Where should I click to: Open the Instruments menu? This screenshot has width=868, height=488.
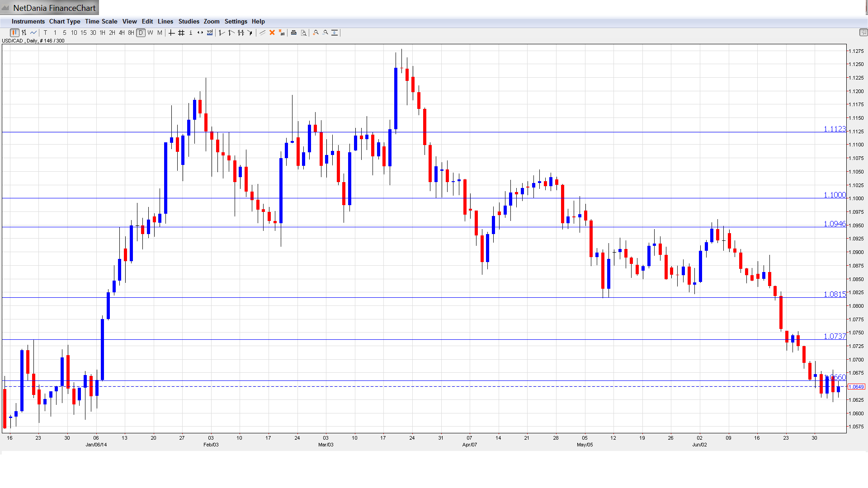pos(28,21)
